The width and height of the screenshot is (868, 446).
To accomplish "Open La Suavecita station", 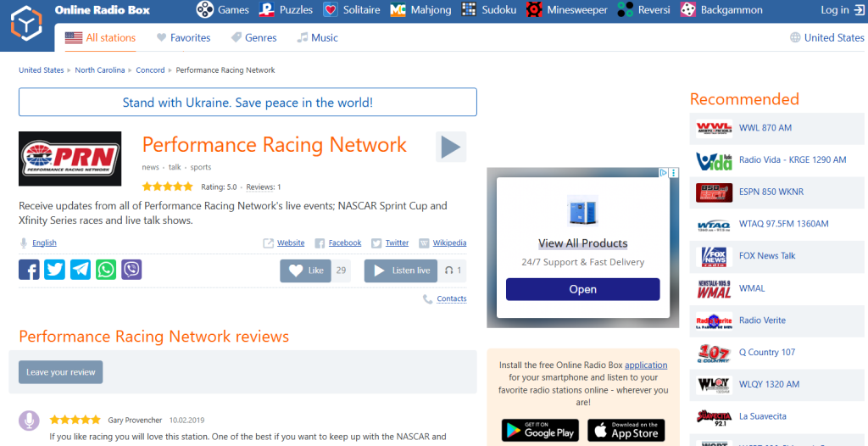I will click(763, 416).
